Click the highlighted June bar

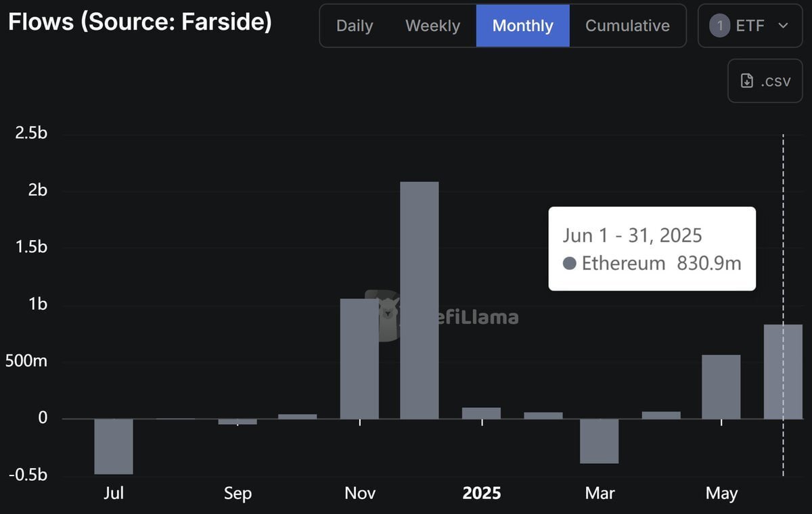tap(783, 372)
